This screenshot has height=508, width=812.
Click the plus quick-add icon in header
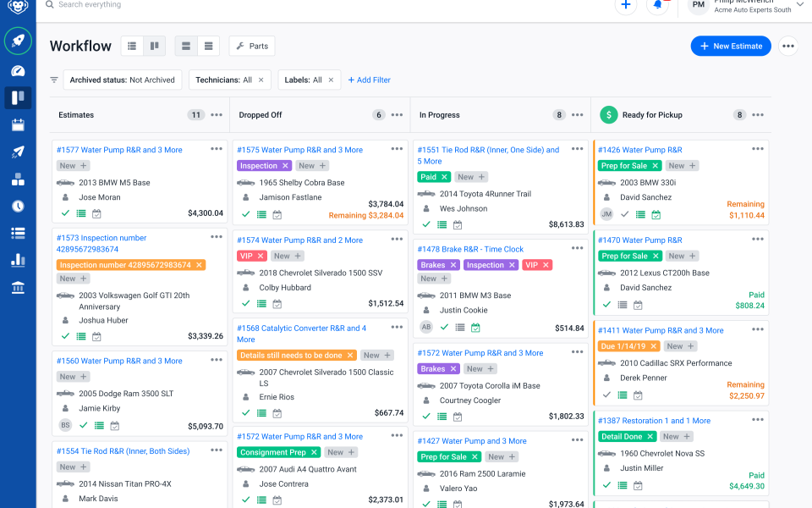point(626,5)
